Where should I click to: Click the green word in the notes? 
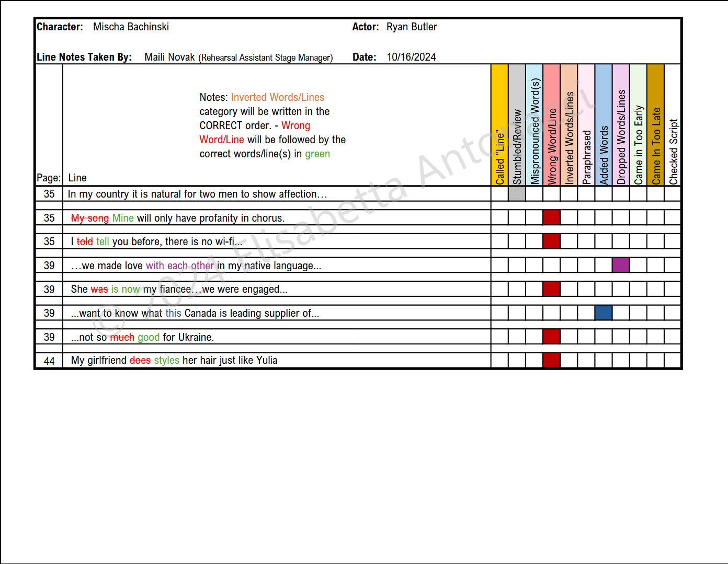click(x=317, y=154)
